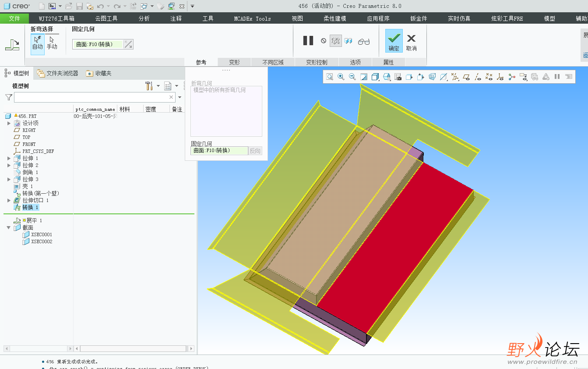
Task: Toggle axis display visibility icon
Action: [x=478, y=77]
